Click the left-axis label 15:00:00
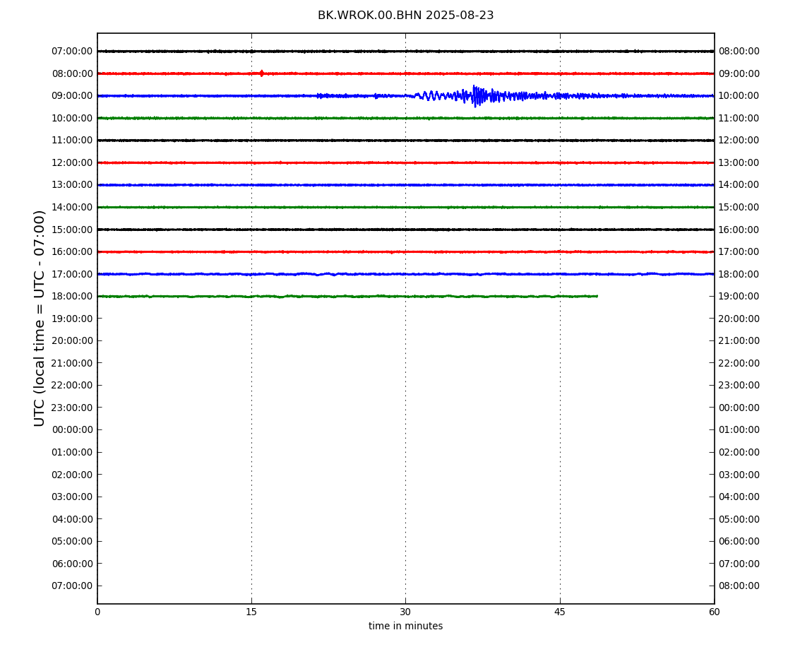Screen dimensions: 812x671 pos(73,230)
